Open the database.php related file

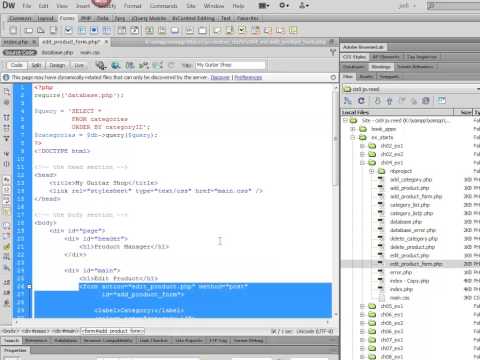(57, 53)
